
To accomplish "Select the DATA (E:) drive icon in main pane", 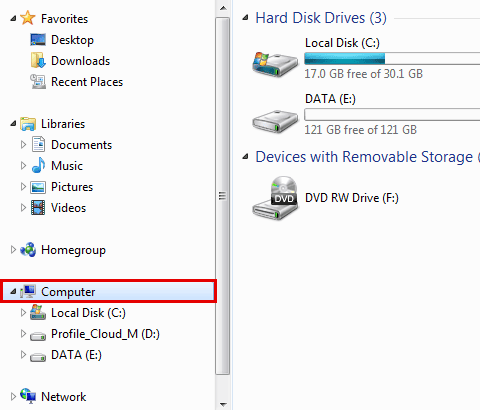I will click(x=275, y=121).
